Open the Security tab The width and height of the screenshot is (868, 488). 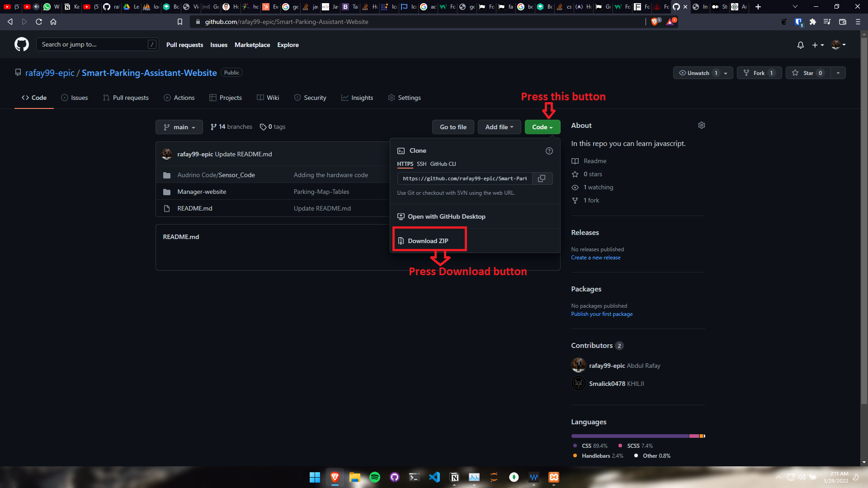(310, 98)
